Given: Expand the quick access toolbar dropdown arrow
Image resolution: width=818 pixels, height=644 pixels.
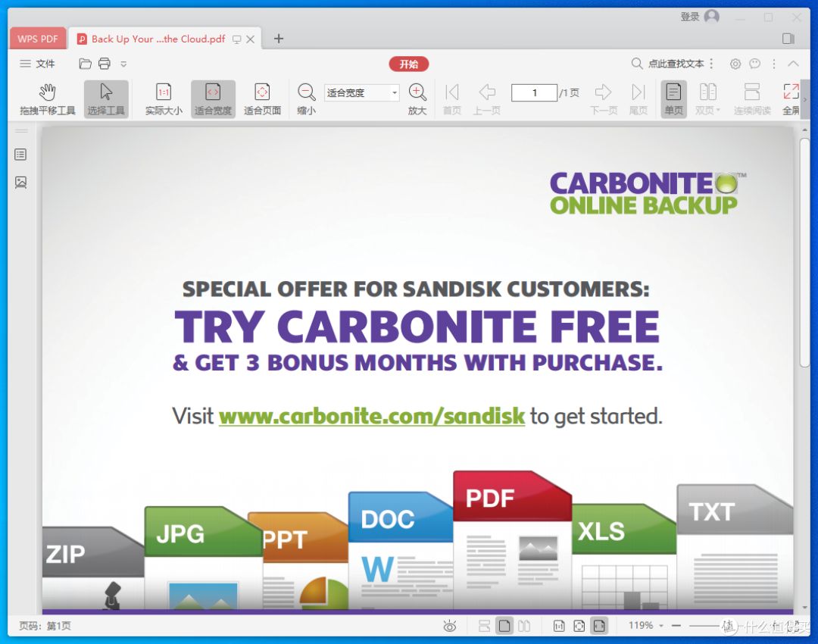Looking at the screenshot, I should (123, 64).
